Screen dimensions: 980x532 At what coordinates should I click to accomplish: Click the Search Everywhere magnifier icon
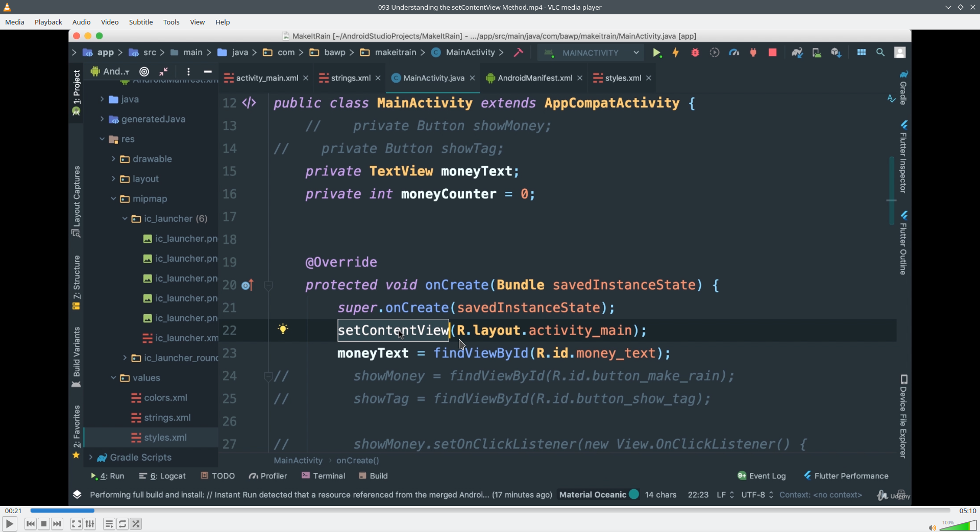pyautogui.click(x=880, y=53)
